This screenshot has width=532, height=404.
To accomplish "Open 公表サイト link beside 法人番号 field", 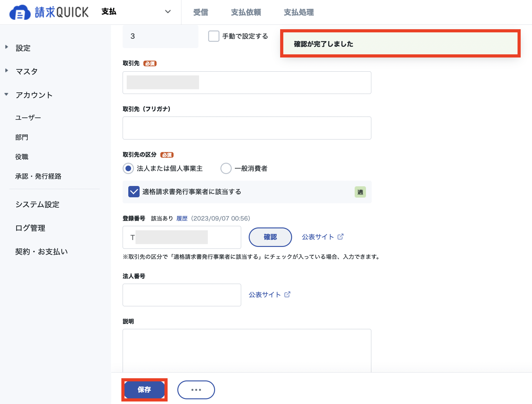I will pos(265,295).
